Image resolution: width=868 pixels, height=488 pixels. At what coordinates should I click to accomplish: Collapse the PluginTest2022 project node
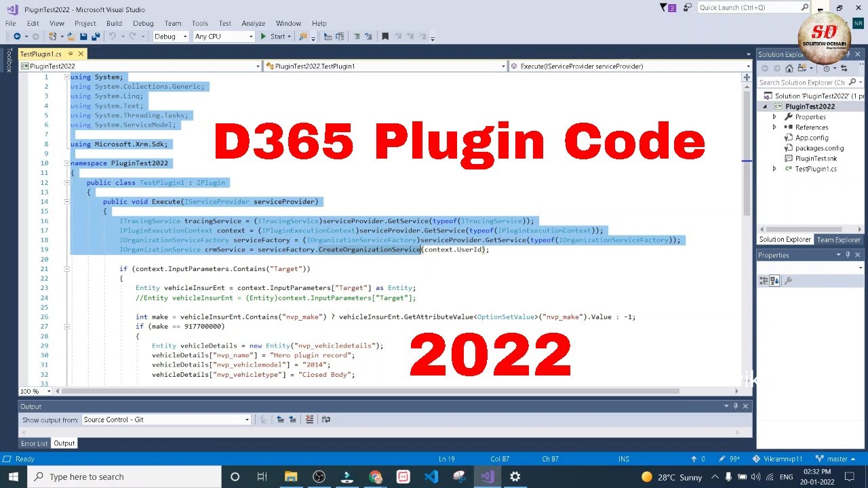pyautogui.click(x=766, y=106)
